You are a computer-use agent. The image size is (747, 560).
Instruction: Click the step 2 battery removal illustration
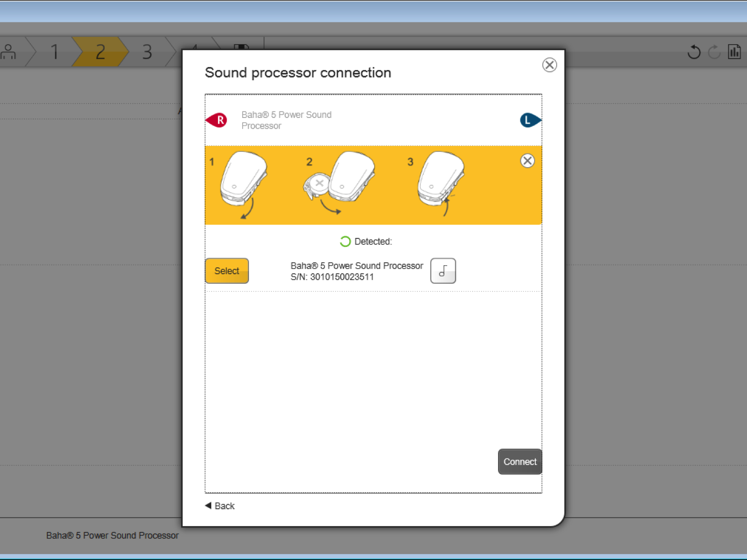tap(339, 183)
